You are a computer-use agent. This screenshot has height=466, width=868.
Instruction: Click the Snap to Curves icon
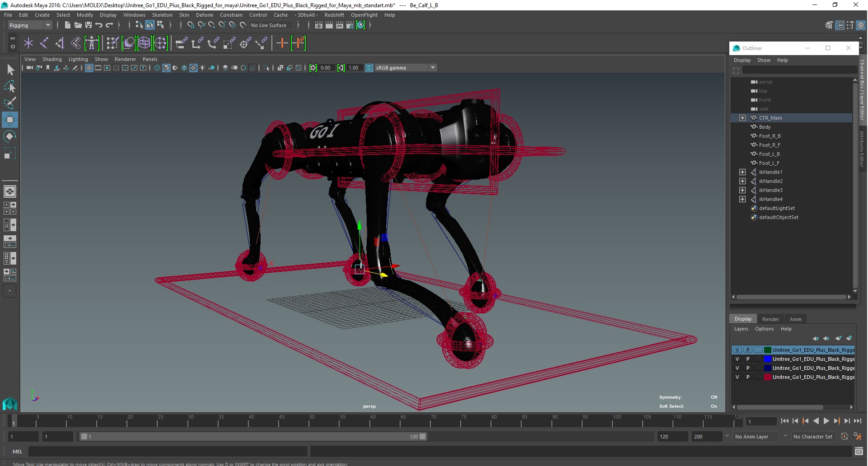[201, 25]
